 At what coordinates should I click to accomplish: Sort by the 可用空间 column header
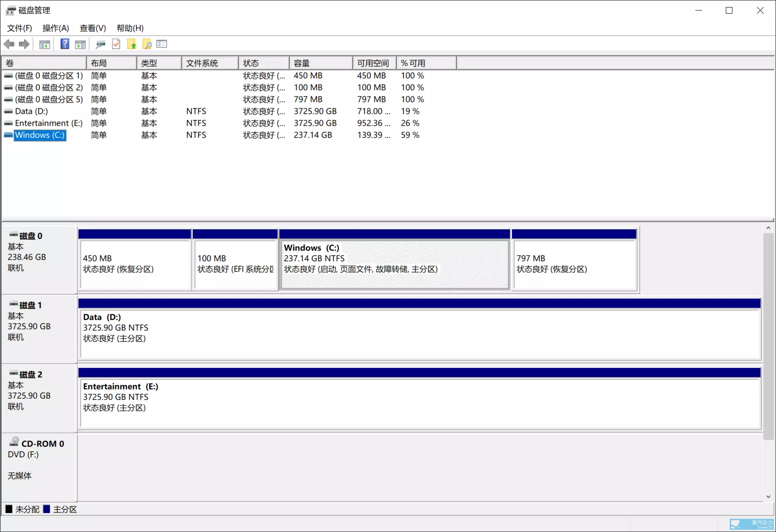pyautogui.click(x=374, y=63)
